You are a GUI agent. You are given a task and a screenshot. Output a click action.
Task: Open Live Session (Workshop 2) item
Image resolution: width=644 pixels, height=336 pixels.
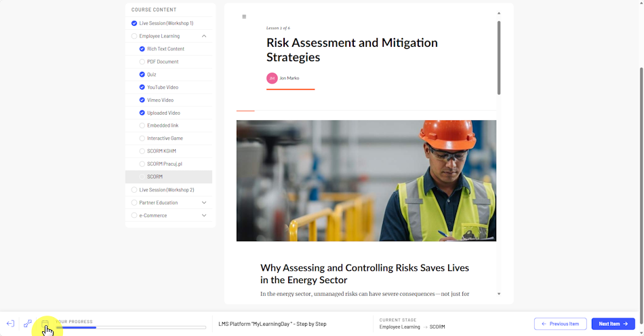coord(167,190)
